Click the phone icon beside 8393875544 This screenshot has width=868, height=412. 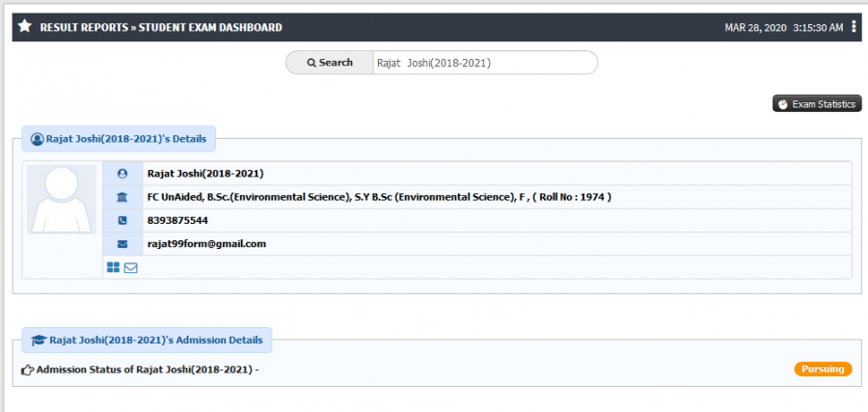(122, 220)
